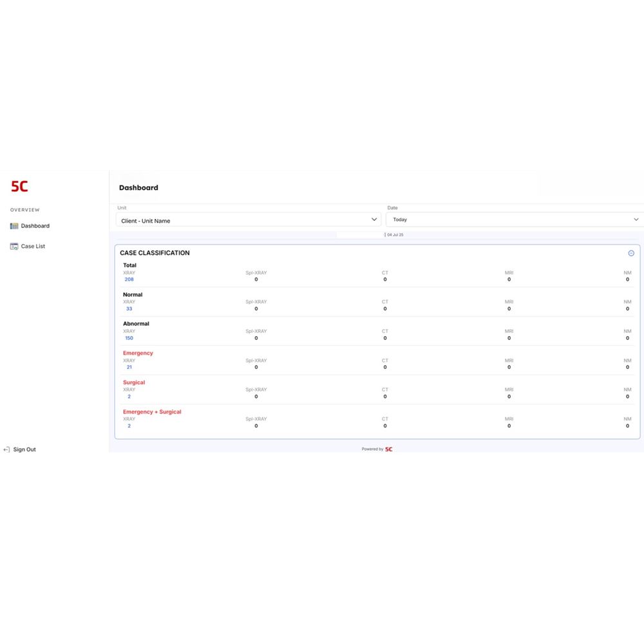View the 33 Normal XRAY cases
The height and width of the screenshot is (644, 644).
[x=129, y=309]
